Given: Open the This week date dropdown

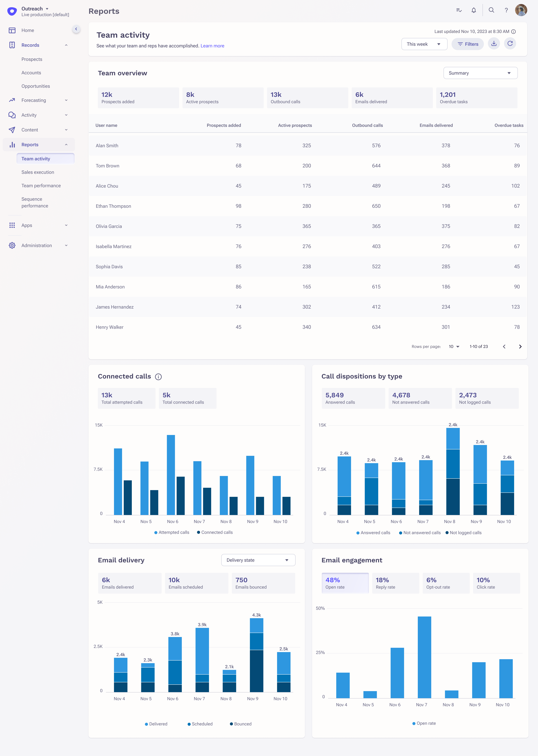Looking at the screenshot, I should pyautogui.click(x=424, y=44).
